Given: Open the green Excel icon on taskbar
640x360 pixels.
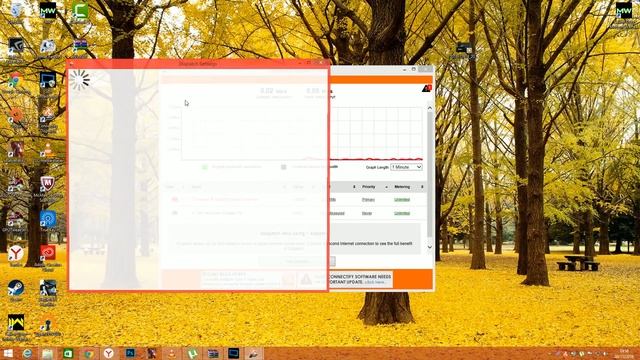Looking at the screenshot, I should tap(68, 353).
